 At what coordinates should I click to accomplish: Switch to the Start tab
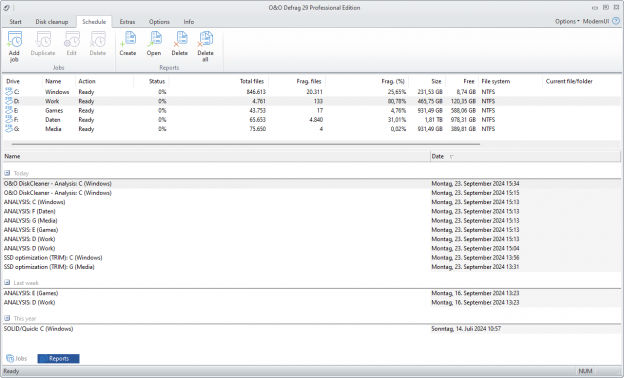tap(16, 22)
